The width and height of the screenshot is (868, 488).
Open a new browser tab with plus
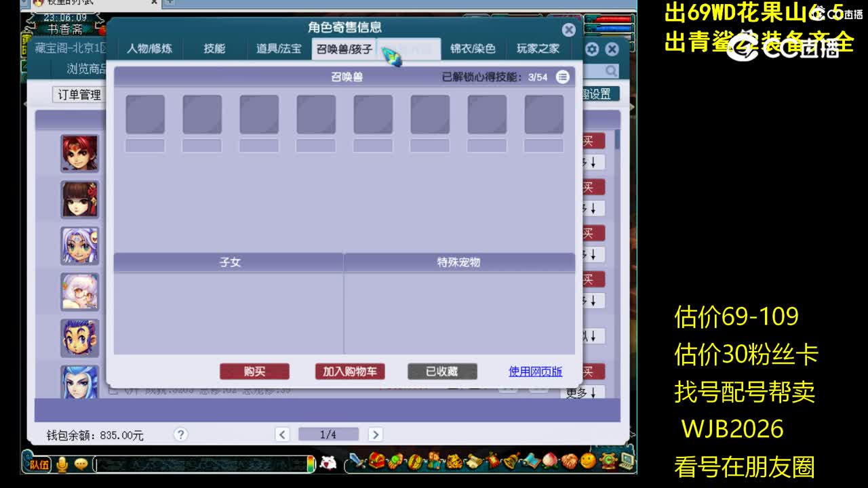[170, 3]
